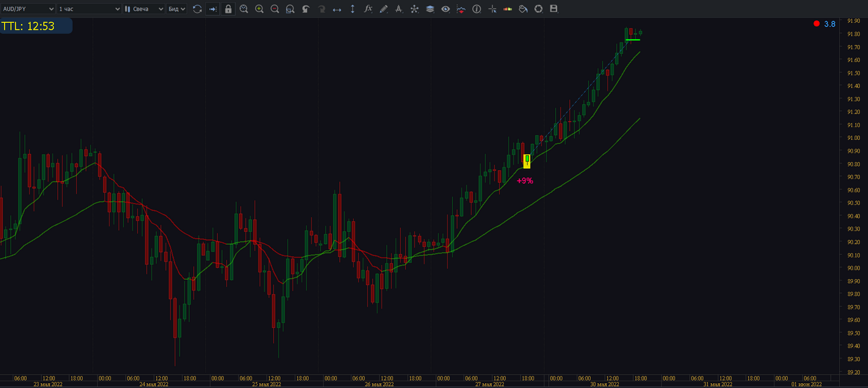868x388 pixels.
Task: Click the bright green horizontal level line
Action: click(x=632, y=40)
